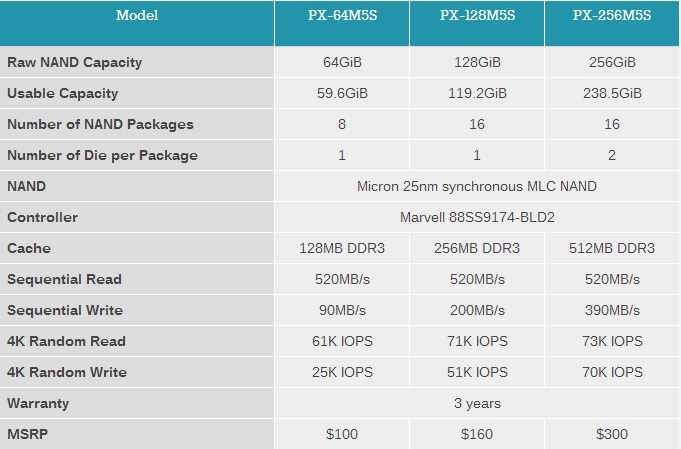Click the Marvell 88SS9174-BLD2 controller value
This screenshot has height=449, width=681.
tap(476, 217)
